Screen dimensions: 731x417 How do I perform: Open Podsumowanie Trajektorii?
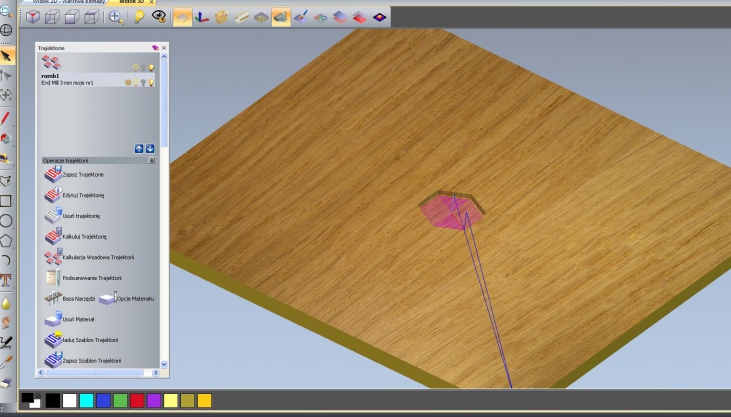(83, 278)
